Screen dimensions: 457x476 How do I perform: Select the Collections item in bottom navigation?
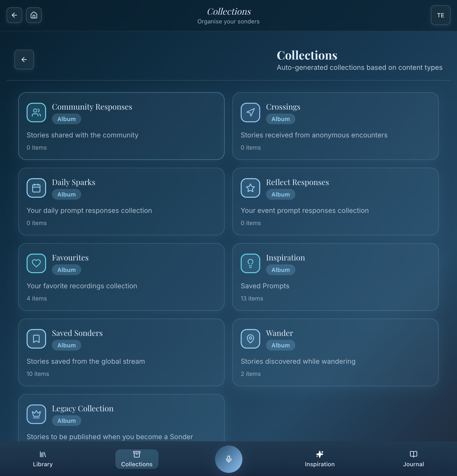pos(137,459)
